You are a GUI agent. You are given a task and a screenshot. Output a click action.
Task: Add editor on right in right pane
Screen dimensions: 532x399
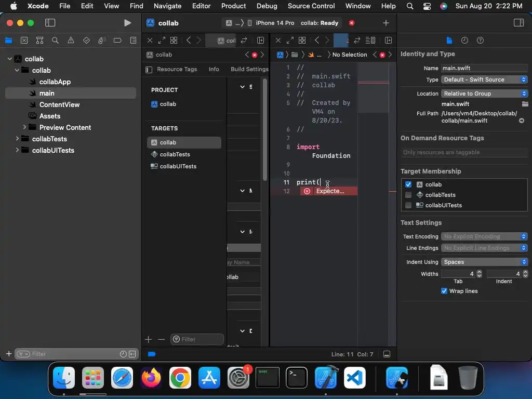388,41
